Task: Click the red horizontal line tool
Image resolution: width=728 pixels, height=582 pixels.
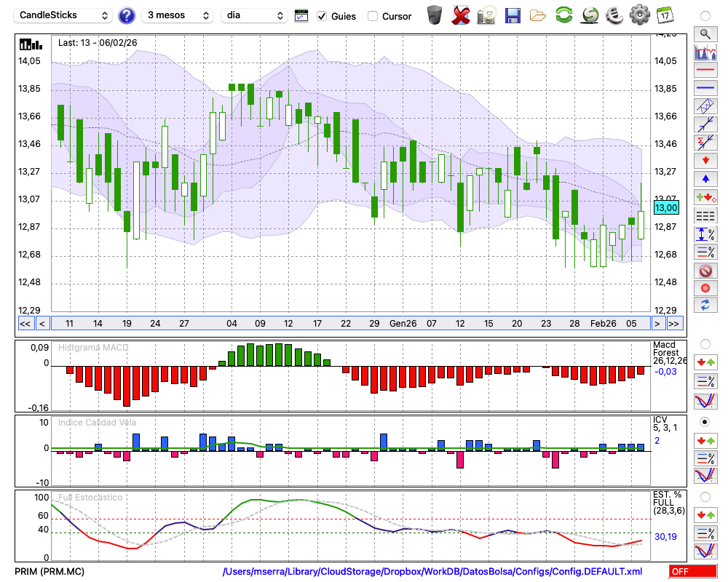Action: point(705,71)
